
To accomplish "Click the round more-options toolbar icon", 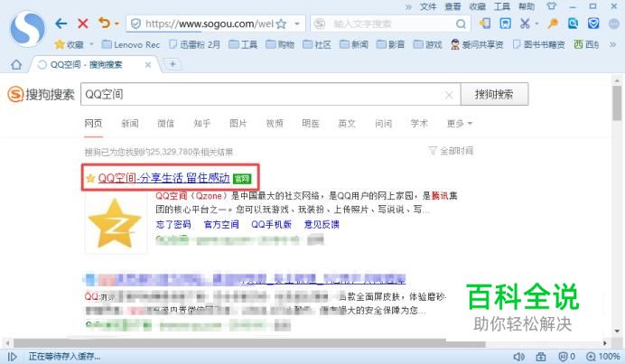I will click(614, 23).
